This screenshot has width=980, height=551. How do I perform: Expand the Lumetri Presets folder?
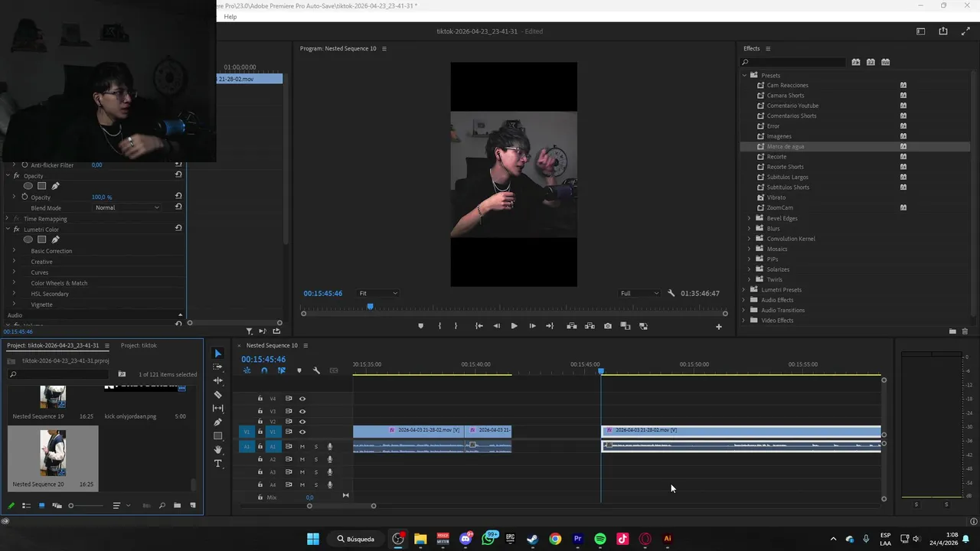[x=744, y=290]
